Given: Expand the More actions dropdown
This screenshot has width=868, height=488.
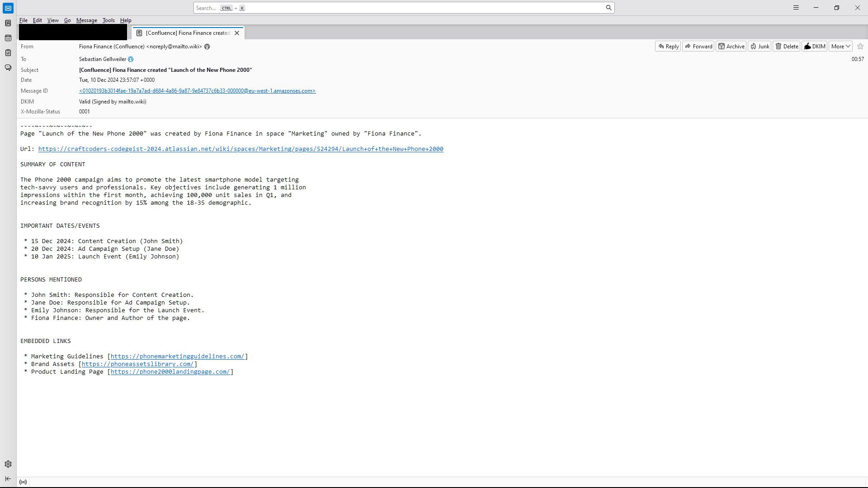Looking at the screenshot, I should [840, 46].
